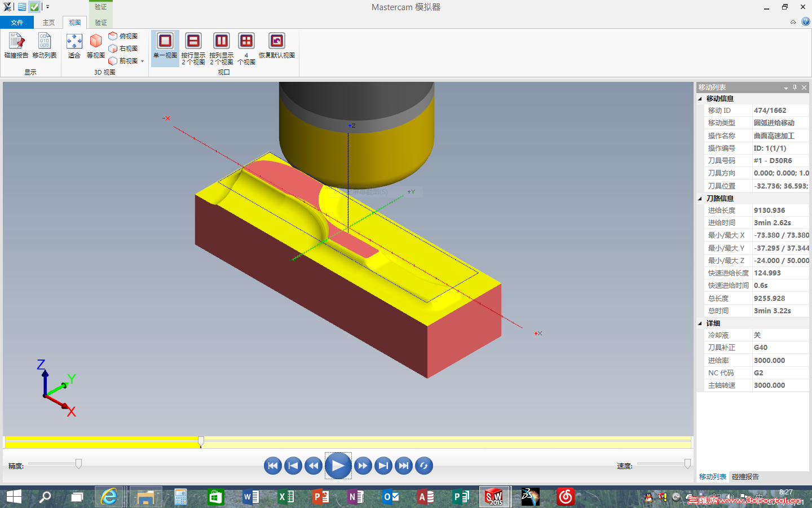Restore layout with 恢复默认视图

277,45
